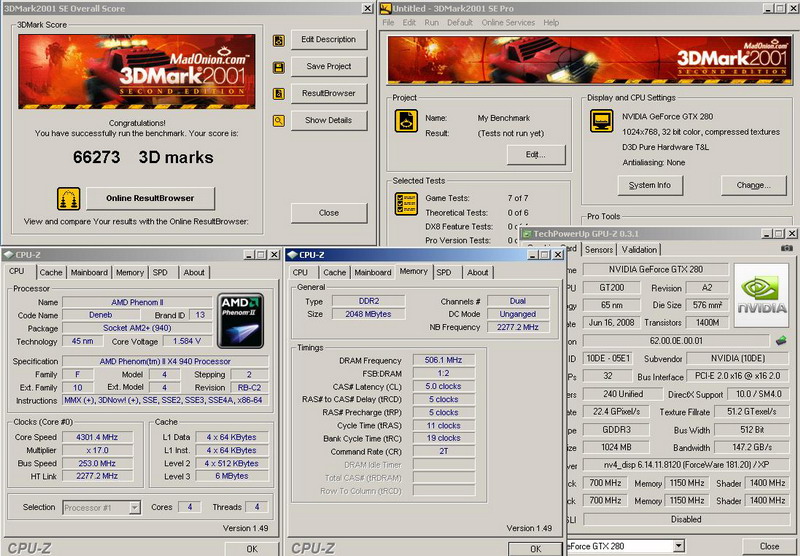Click the 3DMark2001 banner in the Pro window
This screenshot has width=800, height=556.
589,60
